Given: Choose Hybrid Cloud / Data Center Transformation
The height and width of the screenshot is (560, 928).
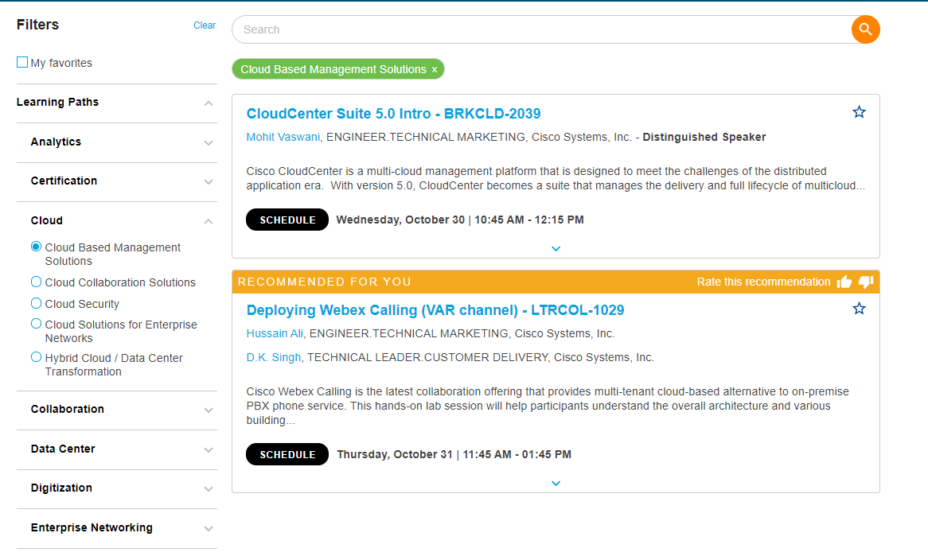Looking at the screenshot, I should pyautogui.click(x=36, y=357).
